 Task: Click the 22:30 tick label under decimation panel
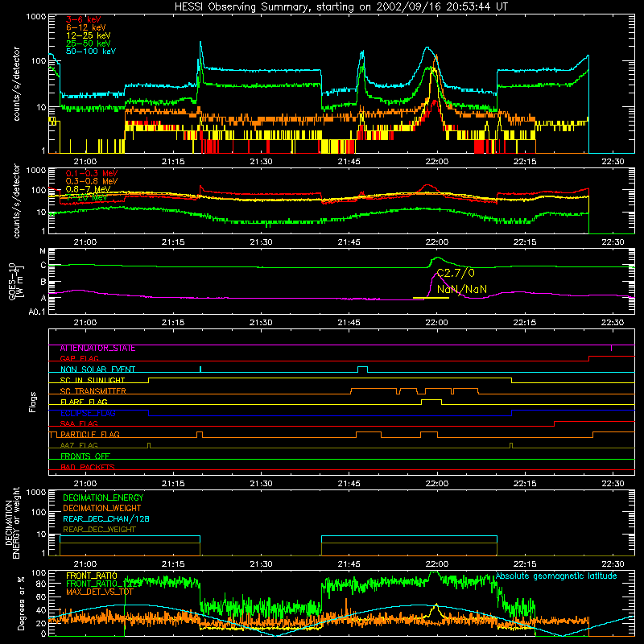(x=613, y=564)
